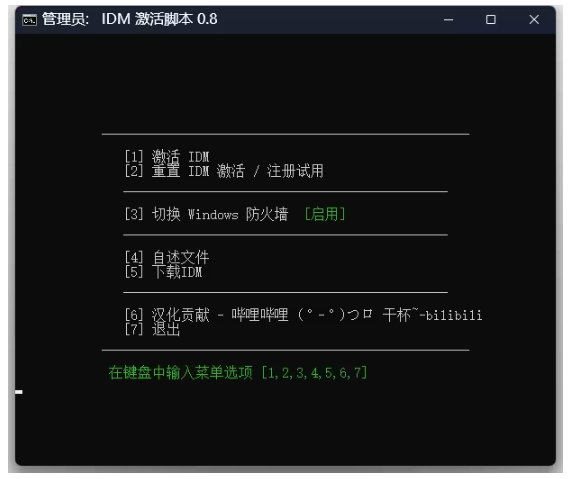Click the 哔哩哔哩 text in option 6

pos(260,315)
